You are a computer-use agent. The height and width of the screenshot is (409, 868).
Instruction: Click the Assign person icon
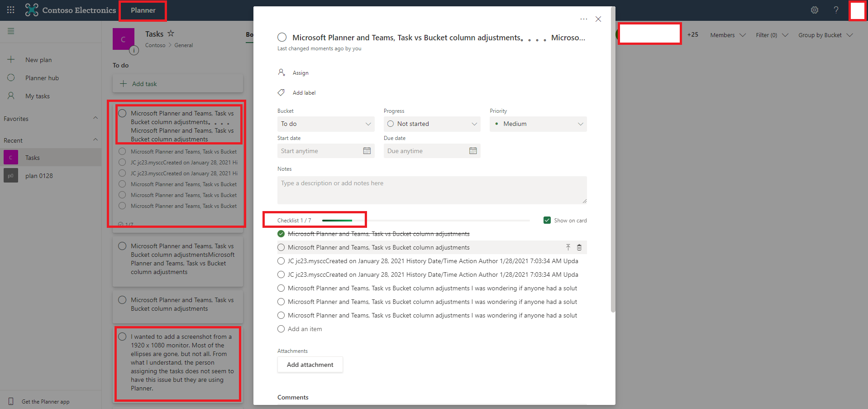[x=281, y=72]
